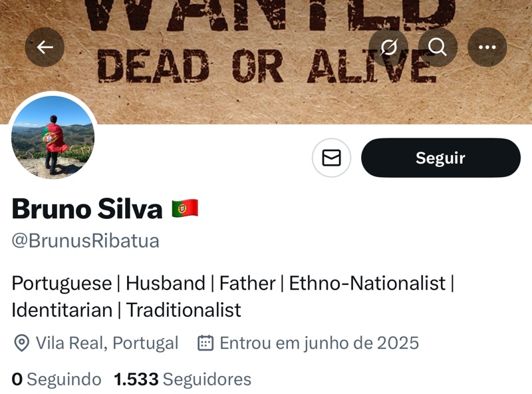Click the Identitarian | Traditionalist bio line
Viewport: 532px width, 394px height.
(x=126, y=309)
